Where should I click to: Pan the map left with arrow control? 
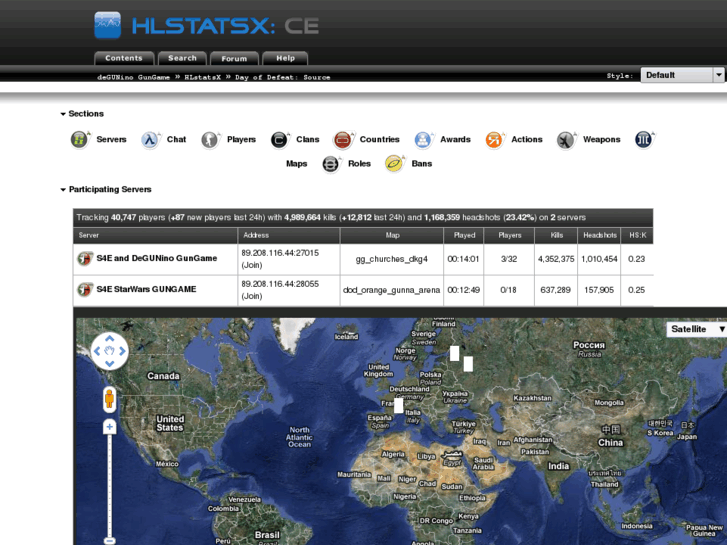(x=97, y=351)
